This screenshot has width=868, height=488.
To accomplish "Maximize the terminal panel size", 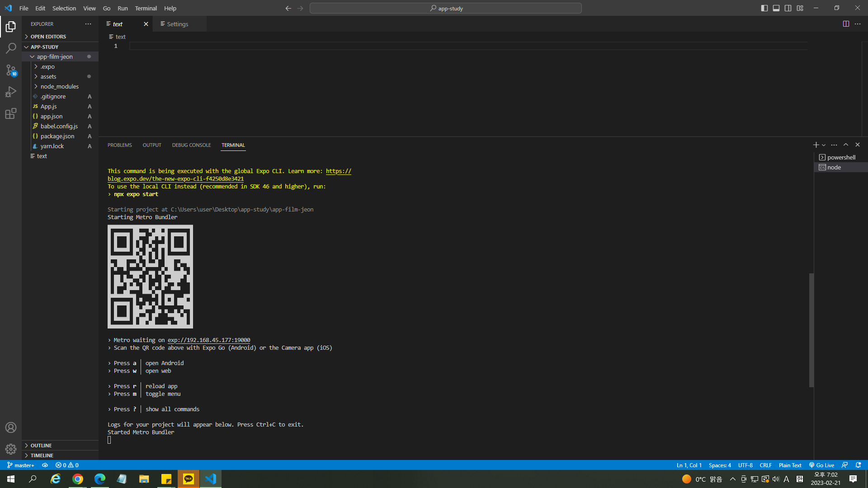I will 846,145.
